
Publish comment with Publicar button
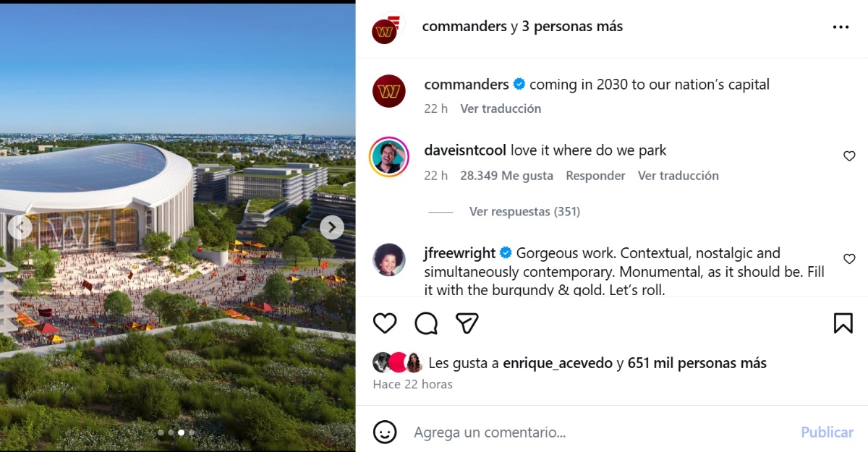click(827, 432)
